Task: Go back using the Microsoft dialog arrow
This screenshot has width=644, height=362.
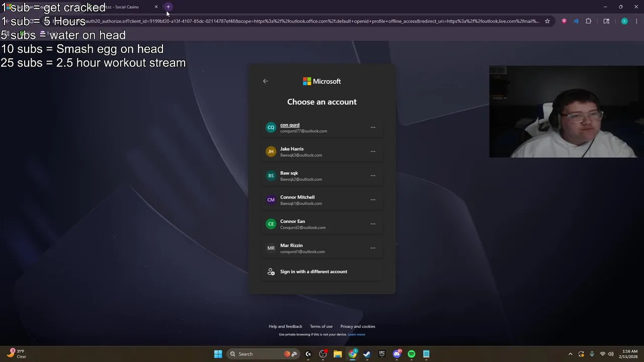Action: click(x=266, y=81)
